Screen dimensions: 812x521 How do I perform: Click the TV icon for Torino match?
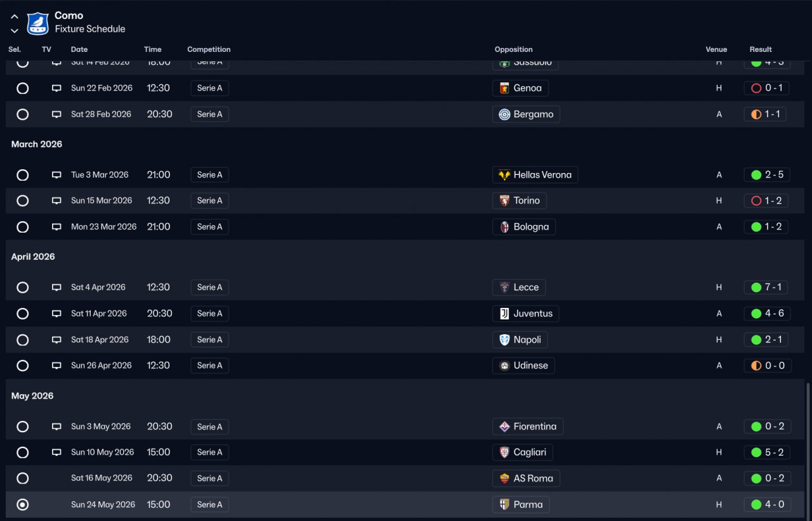(56, 201)
